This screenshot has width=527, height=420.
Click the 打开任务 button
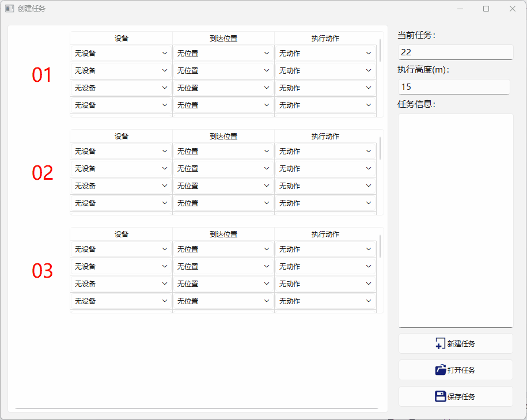point(456,370)
